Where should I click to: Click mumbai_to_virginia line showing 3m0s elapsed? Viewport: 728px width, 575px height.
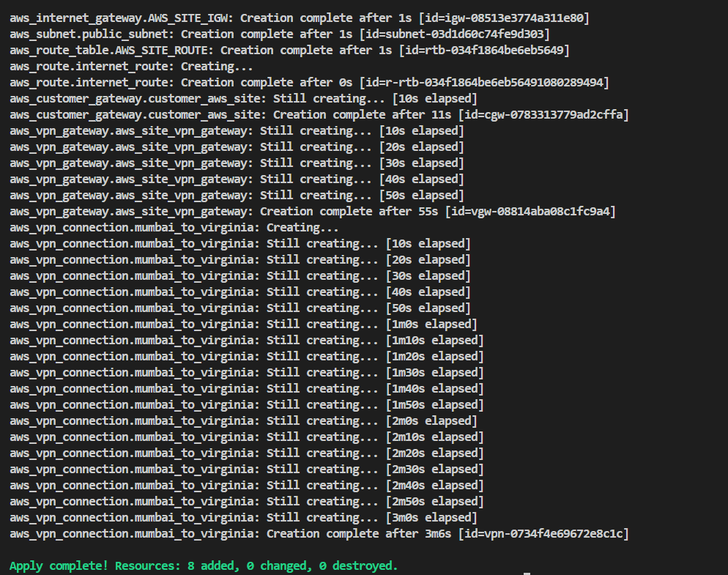(243, 518)
